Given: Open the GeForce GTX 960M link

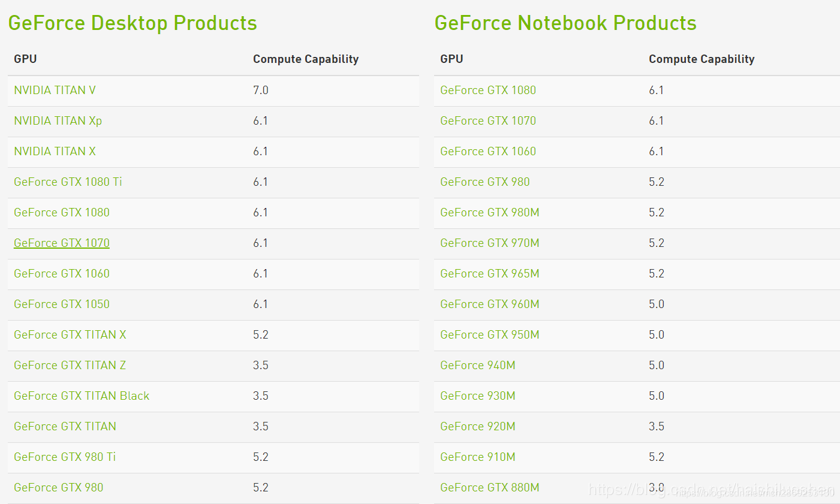Looking at the screenshot, I should coord(490,304).
